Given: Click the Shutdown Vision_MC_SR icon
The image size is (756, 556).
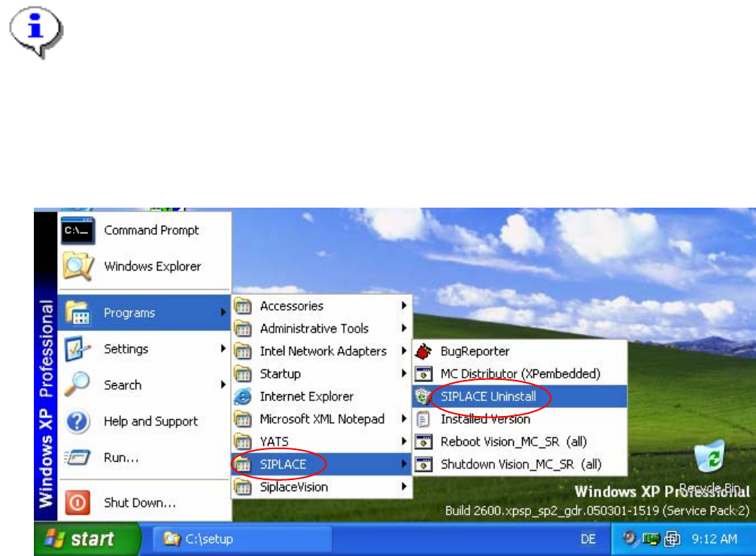Looking at the screenshot, I should (424, 464).
